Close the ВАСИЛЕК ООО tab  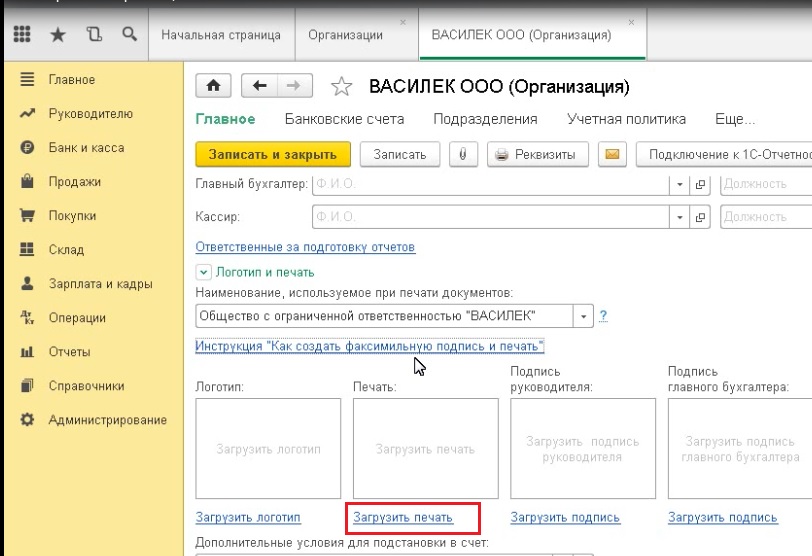click(x=631, y=22)
